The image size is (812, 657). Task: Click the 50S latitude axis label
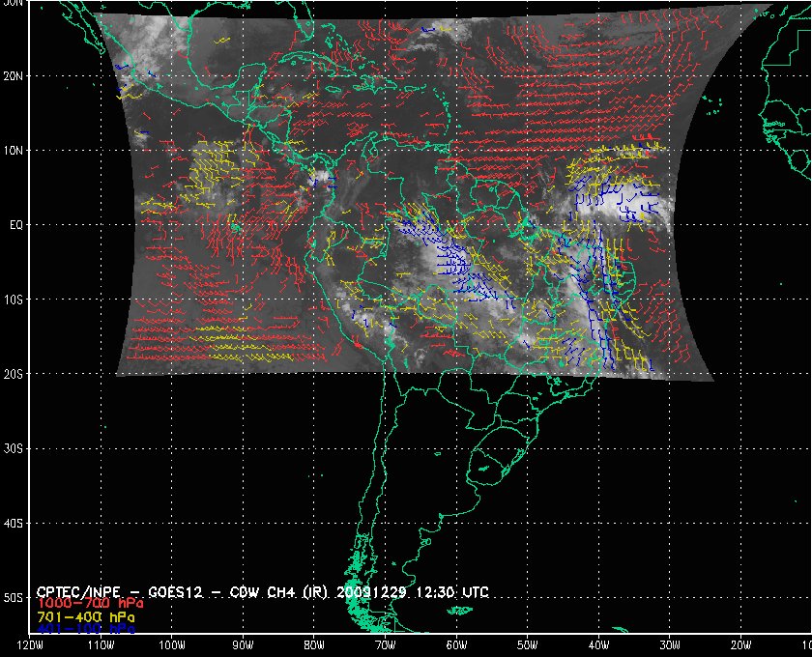click(13, 598)
